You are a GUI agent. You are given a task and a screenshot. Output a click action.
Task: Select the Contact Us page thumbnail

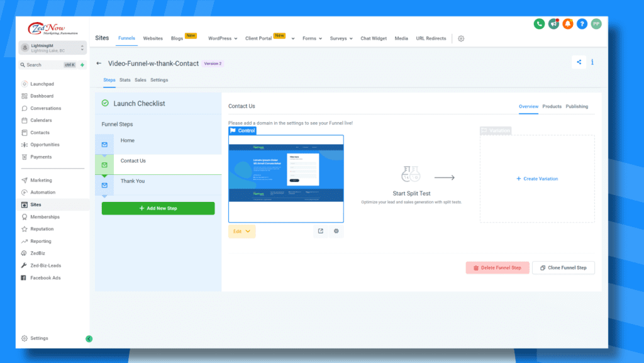[286, 178]
